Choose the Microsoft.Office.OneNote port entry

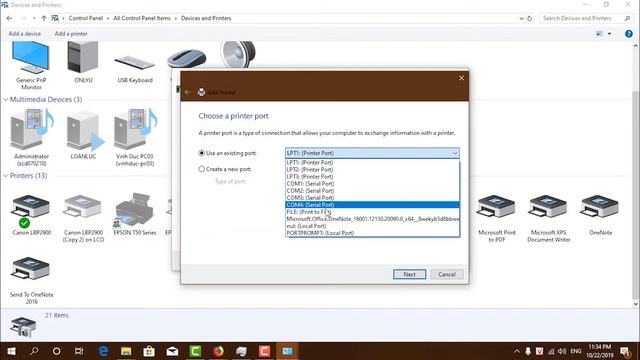[x=372, y=219]
